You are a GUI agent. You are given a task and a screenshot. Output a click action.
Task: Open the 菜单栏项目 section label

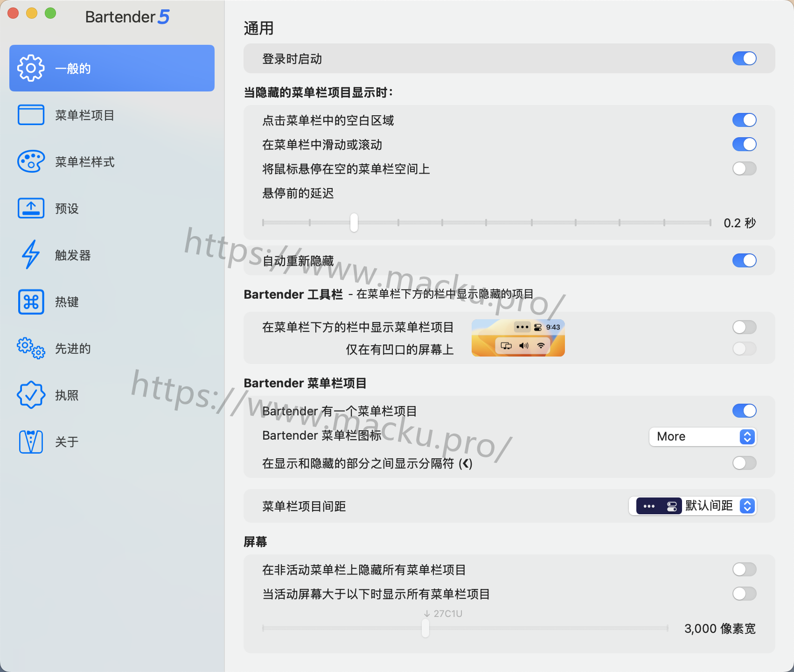click(x=85, y=115)
